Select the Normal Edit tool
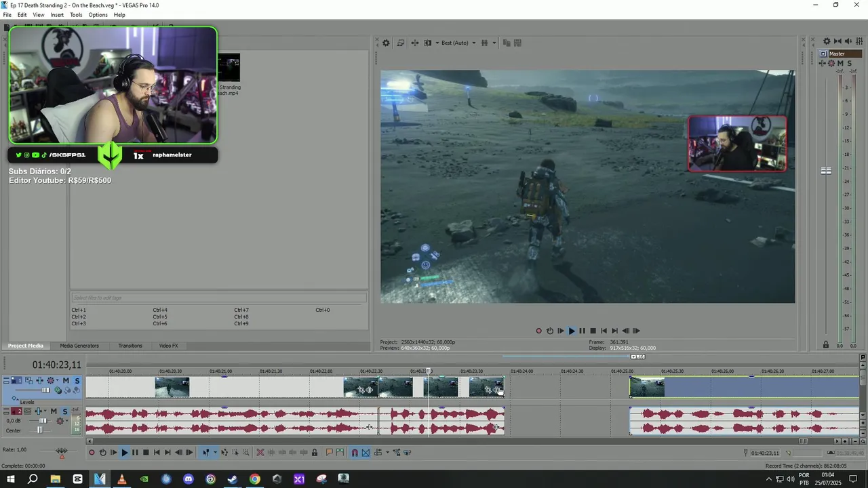868x488 pixels. (205, 452)
